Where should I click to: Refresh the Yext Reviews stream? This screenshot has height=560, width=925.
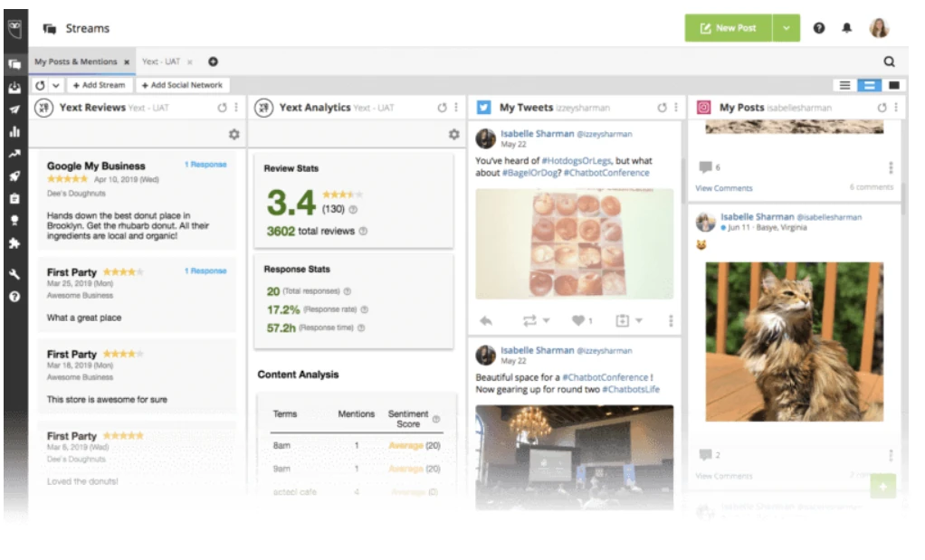221,106
